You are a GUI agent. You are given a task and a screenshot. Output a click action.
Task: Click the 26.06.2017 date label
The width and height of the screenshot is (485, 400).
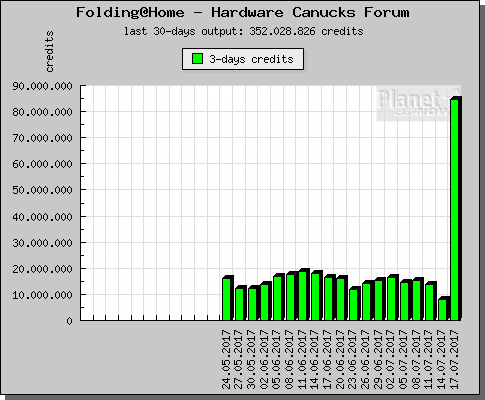coord(366,360)
